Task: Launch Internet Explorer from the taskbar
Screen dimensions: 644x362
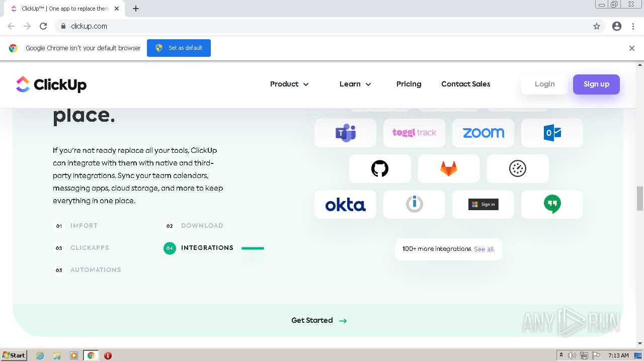Action: [x=40, y=355]
